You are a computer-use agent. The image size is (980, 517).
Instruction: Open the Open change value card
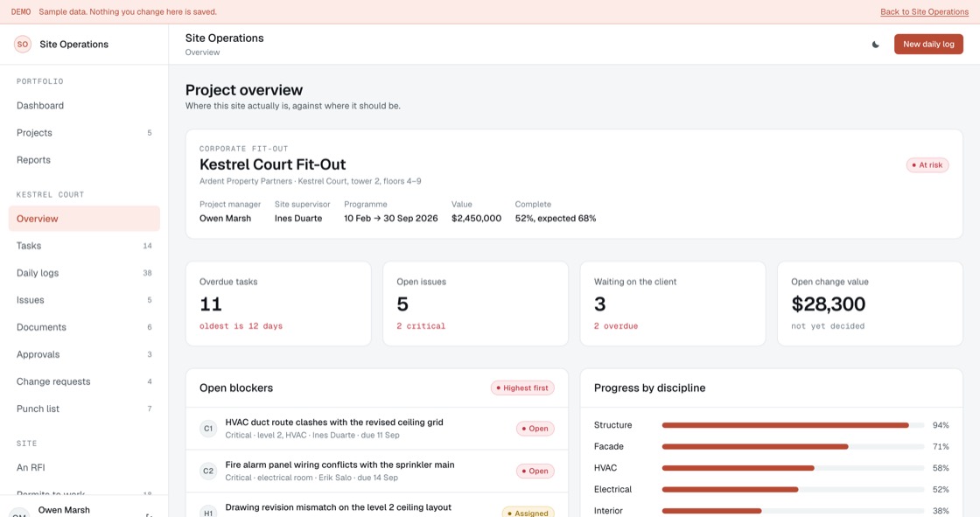tap(870, 304)
